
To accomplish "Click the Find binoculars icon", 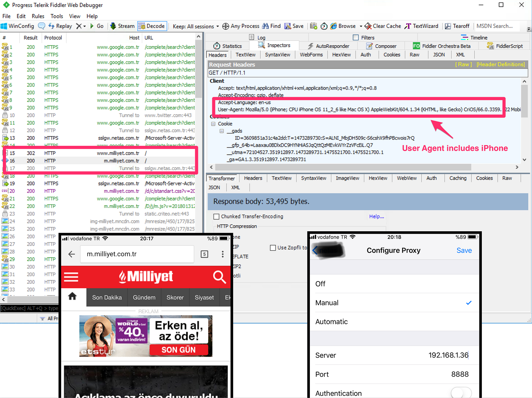I will point(265,26).
